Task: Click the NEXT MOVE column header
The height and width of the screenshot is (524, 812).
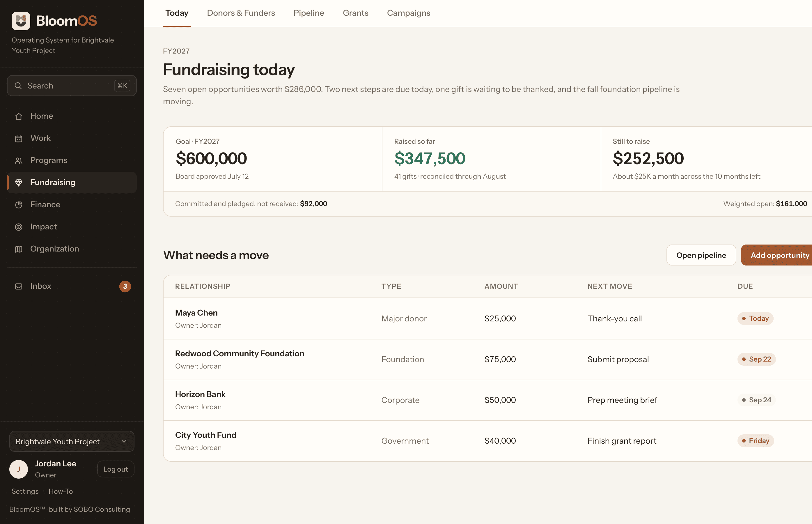Action: click(610, 286)
